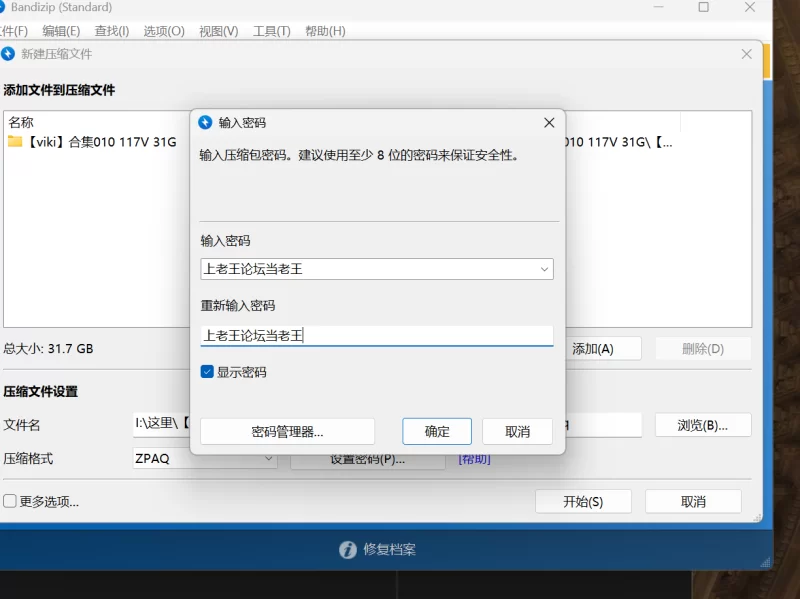Click the 删除(D) button

pyautogui.click(x=703, y=349)
